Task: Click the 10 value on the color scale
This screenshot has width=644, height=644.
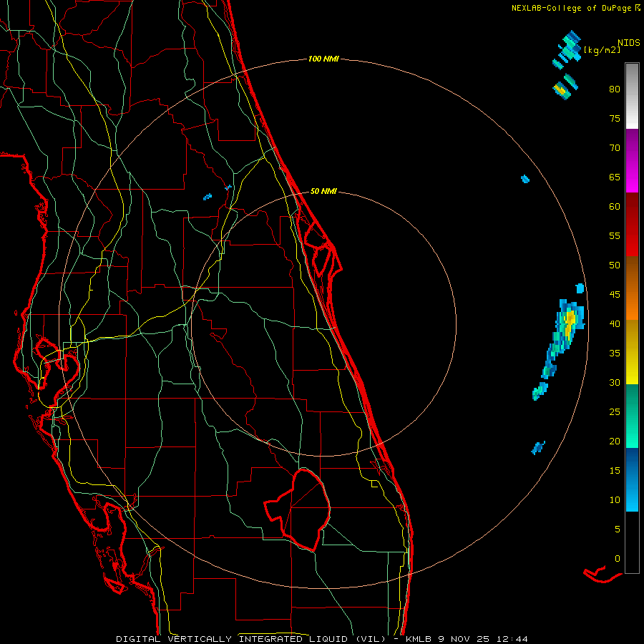Action: click(x=615, y=500)
